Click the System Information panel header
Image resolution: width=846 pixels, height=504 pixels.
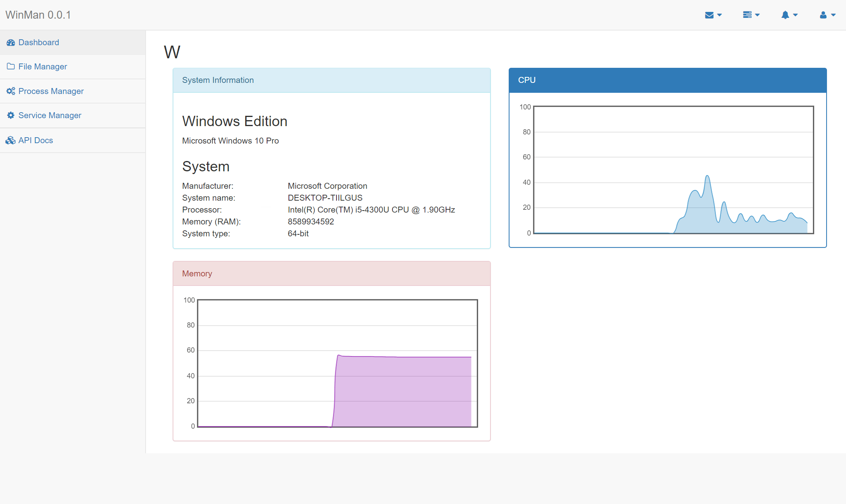pos(218,80)
